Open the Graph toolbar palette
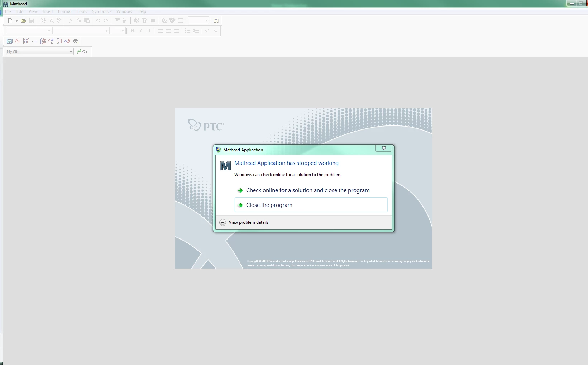Screen dimensions: 588x365 18,41
